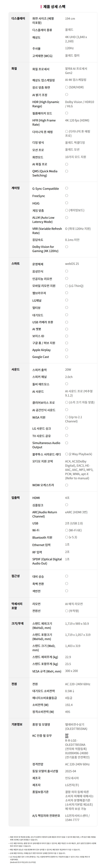This screenshot has width=106, height=868.
Task: Click the Dolby Vision / HDR10 / HLG value
Action: 79,104
